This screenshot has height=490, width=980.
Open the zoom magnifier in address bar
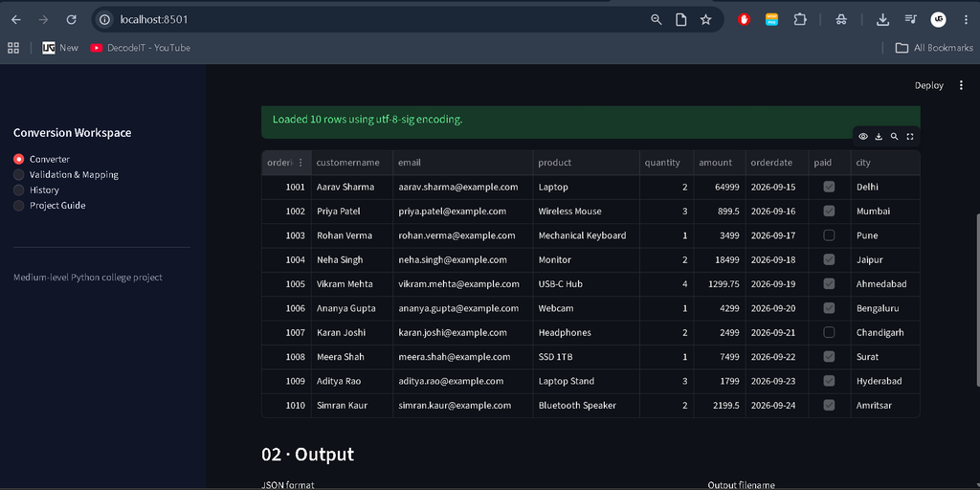(x=657, y=19)
